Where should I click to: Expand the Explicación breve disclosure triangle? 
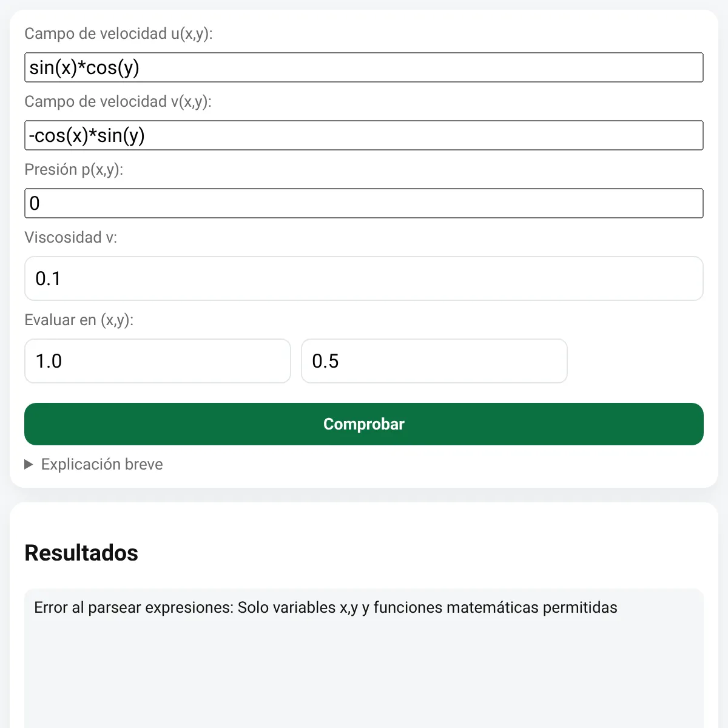[29, 465]
